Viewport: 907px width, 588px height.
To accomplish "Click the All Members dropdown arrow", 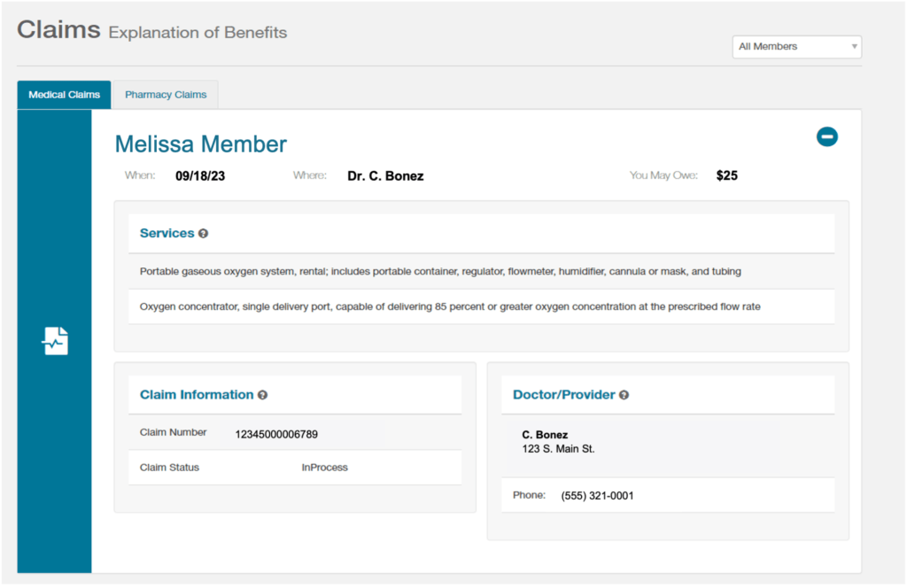I will tap(853, 46).
